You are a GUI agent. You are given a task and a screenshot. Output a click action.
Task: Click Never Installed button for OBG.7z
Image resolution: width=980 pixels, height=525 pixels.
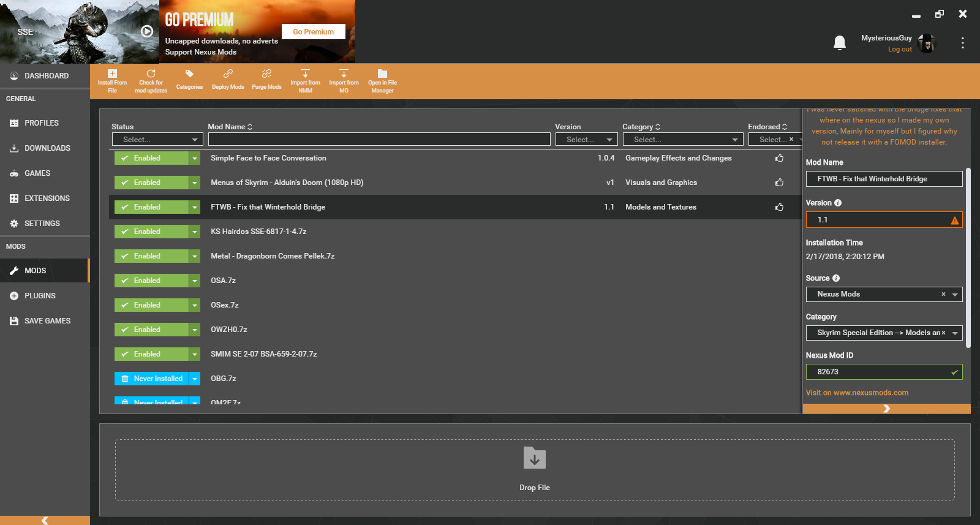coord(151,379)
